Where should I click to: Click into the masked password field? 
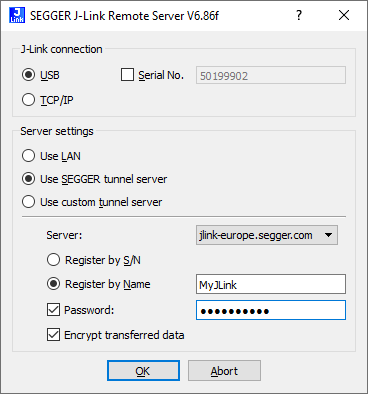[271, 310]
